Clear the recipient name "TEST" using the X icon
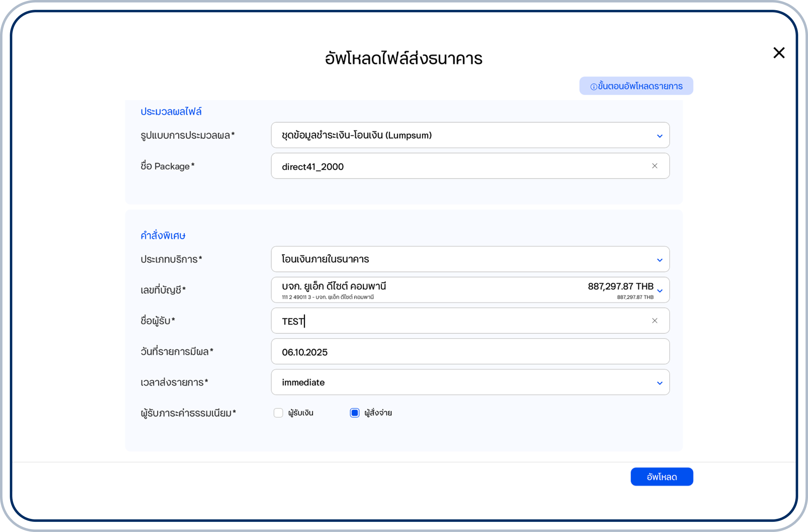This screenshot has width=808, height=532. click(x=655, y=321)
